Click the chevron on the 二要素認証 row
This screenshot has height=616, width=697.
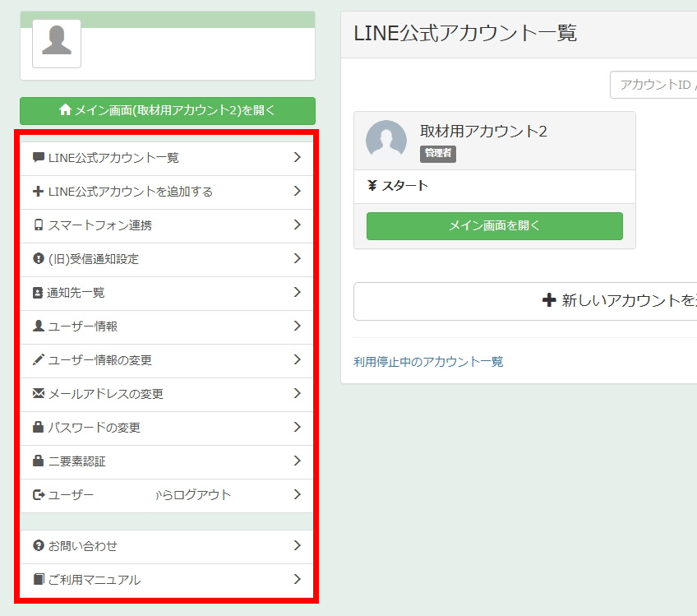[298, 461]
